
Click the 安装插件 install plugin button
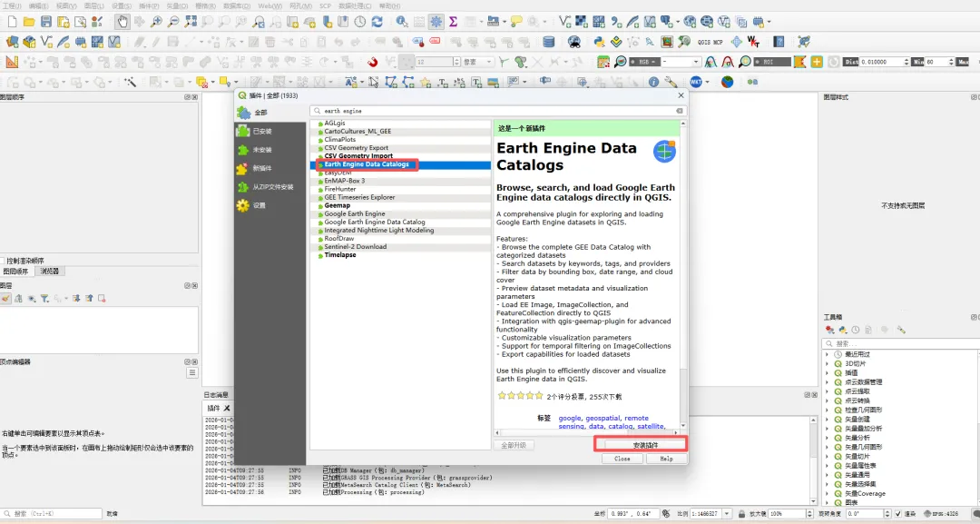tap(641, 445)
